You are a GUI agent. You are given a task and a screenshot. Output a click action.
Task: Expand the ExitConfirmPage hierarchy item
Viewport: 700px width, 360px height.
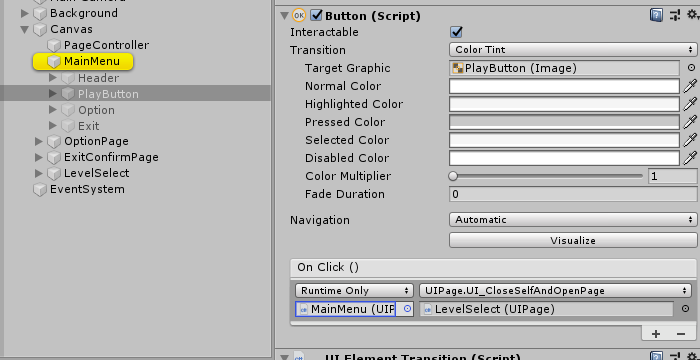[x=39, y=157]
